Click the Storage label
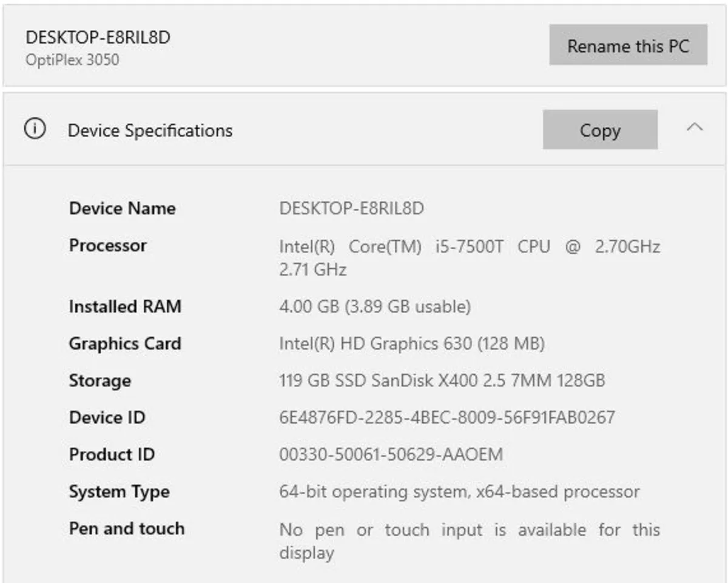Viewport: 728px width, 583px height. 99,381
